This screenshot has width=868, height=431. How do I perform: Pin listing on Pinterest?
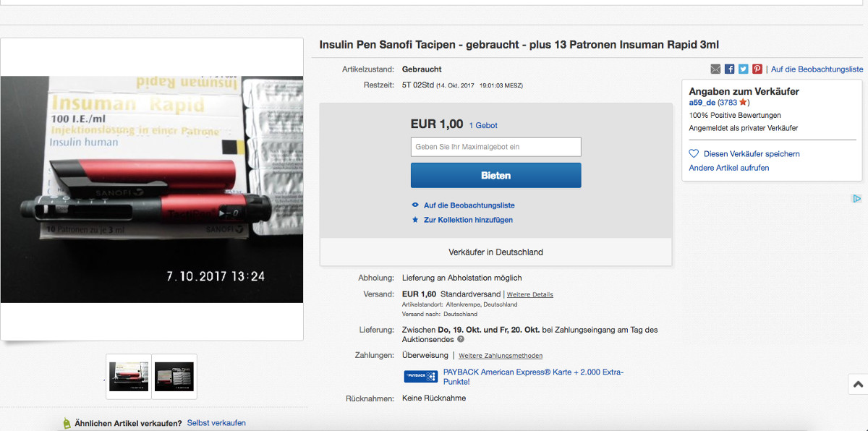757,69
